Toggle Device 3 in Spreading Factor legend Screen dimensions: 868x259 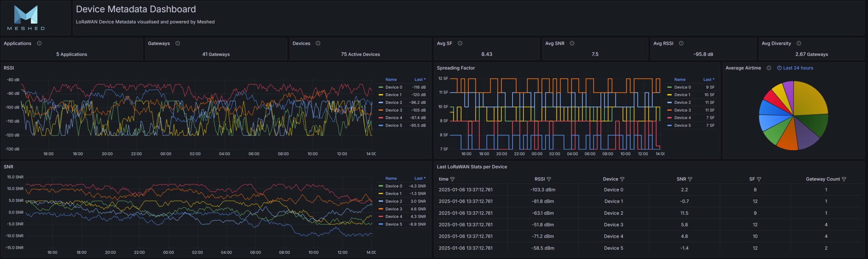pyautogui.click(x=682, y=110)
